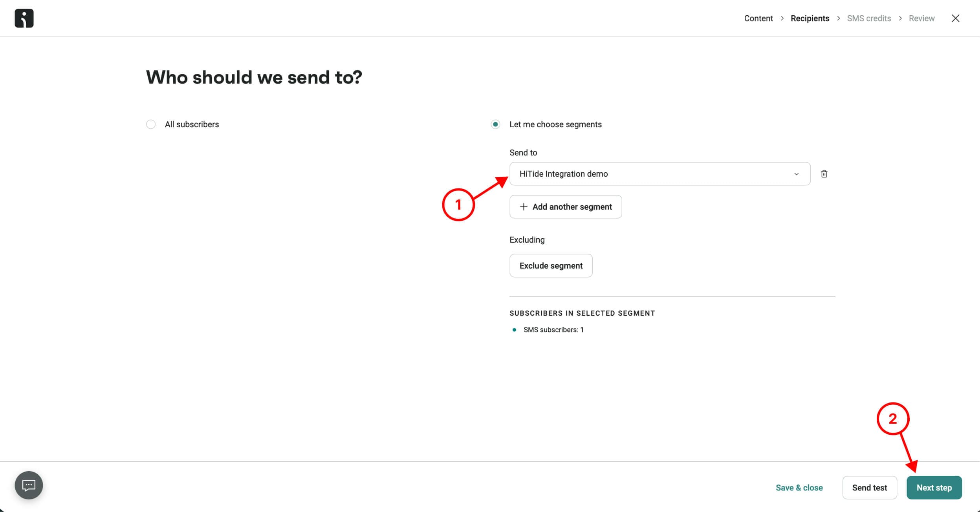Switch to the SMS credits step
This screenshot has width=980, height=512.
tap(868, 18)
